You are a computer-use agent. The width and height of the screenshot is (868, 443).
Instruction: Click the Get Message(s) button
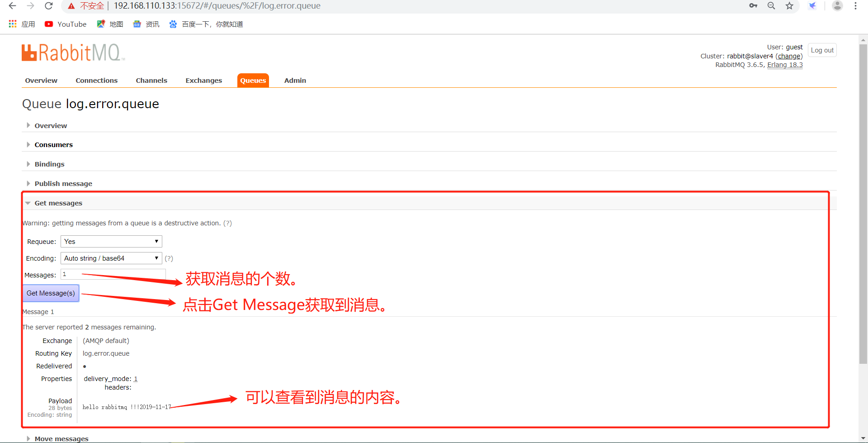[x=51, y=293]
